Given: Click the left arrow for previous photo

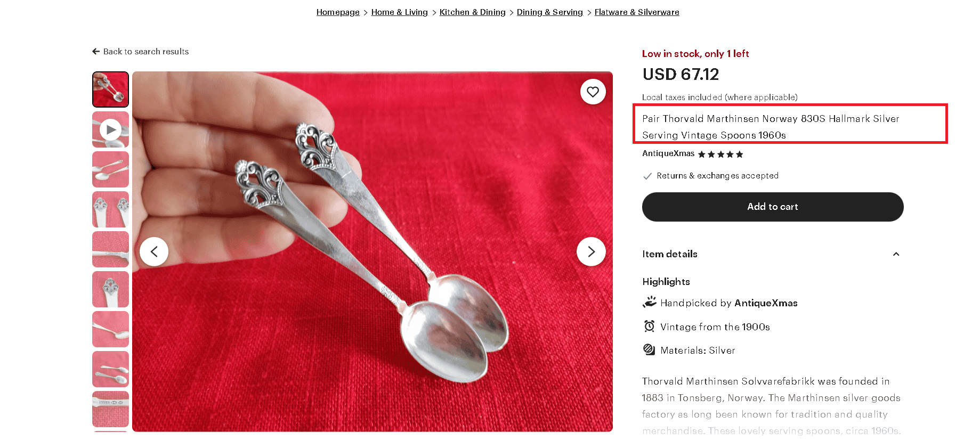Looking at the screenshot, I should (x=154, y=251).
